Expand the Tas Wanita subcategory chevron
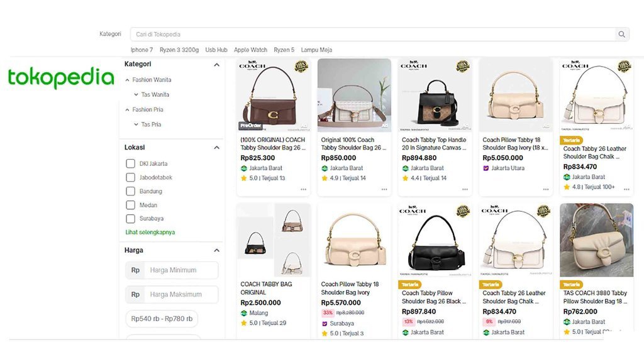Image resolution: width=644 pixels, height=362 pixels. pos(136,94)
